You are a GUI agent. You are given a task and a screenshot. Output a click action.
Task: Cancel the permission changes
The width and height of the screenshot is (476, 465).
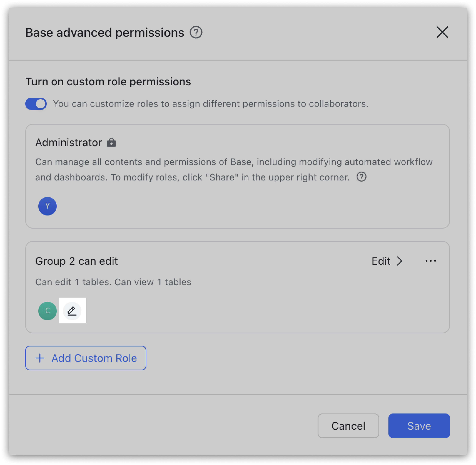[x=348, y=426]
